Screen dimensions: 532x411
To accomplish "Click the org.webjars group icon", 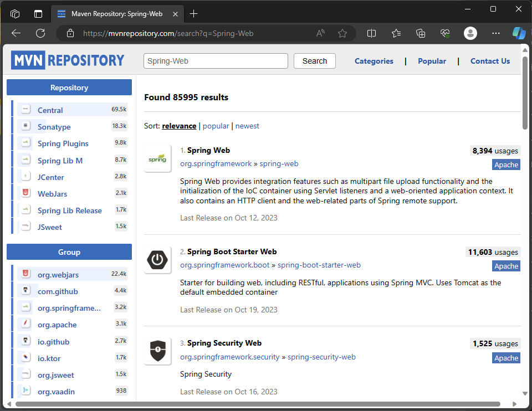I will [26, 273].
